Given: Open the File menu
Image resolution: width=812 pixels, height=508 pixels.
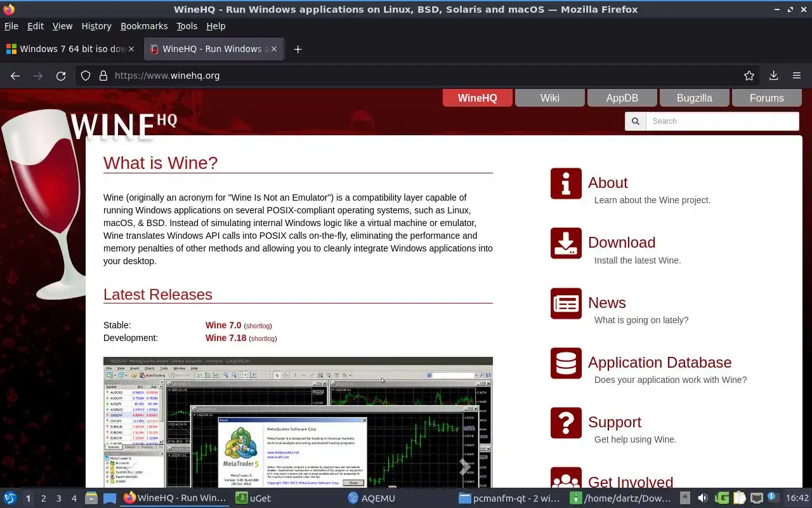Looking at the screenshot, I should 11,26.
